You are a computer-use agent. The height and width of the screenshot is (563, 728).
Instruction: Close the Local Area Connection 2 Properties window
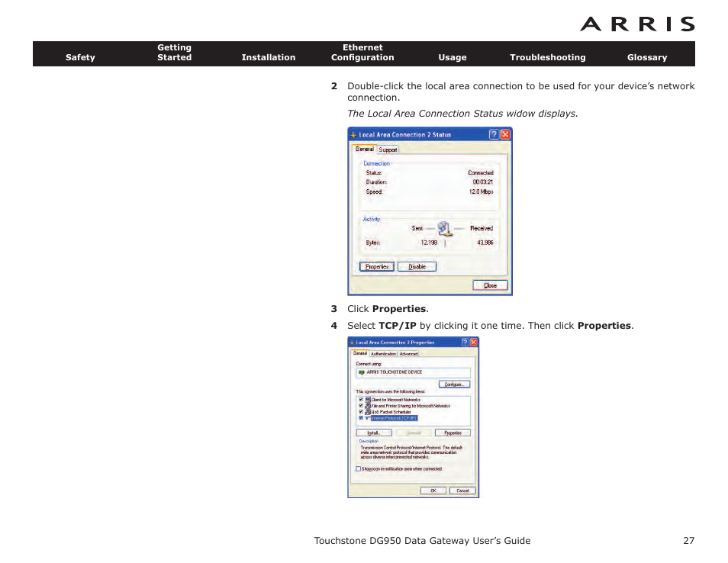pos(474,342)
